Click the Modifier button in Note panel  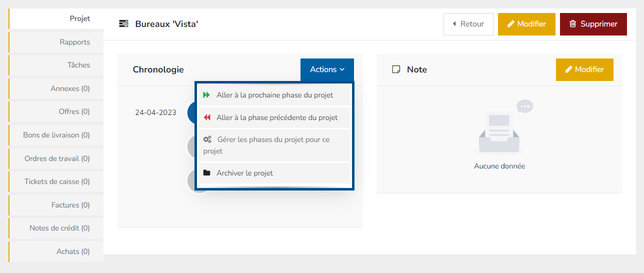[584, 69]
